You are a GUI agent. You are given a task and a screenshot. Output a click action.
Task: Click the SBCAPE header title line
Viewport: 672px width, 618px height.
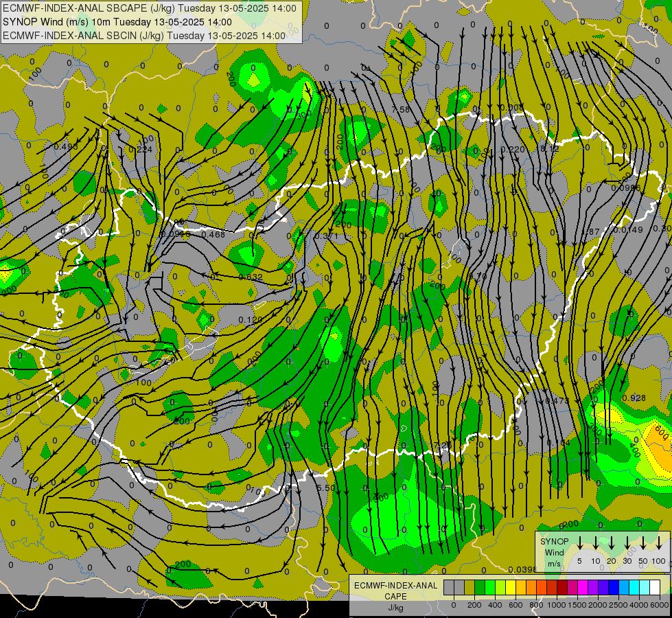(149, 8)
